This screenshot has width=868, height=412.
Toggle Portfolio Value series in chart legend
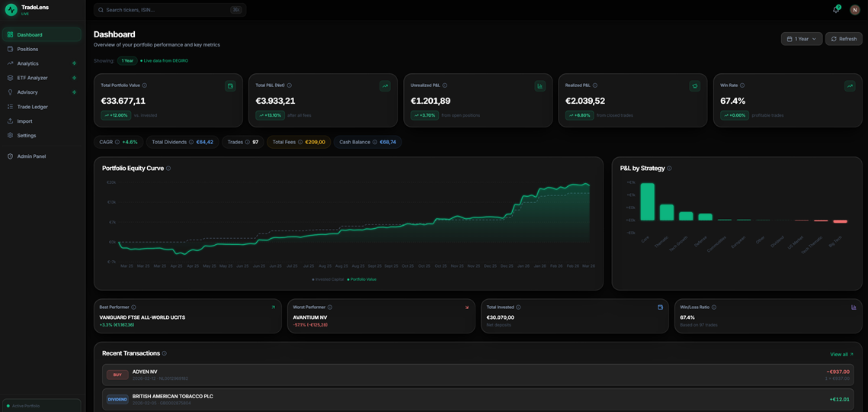(362, 279)
